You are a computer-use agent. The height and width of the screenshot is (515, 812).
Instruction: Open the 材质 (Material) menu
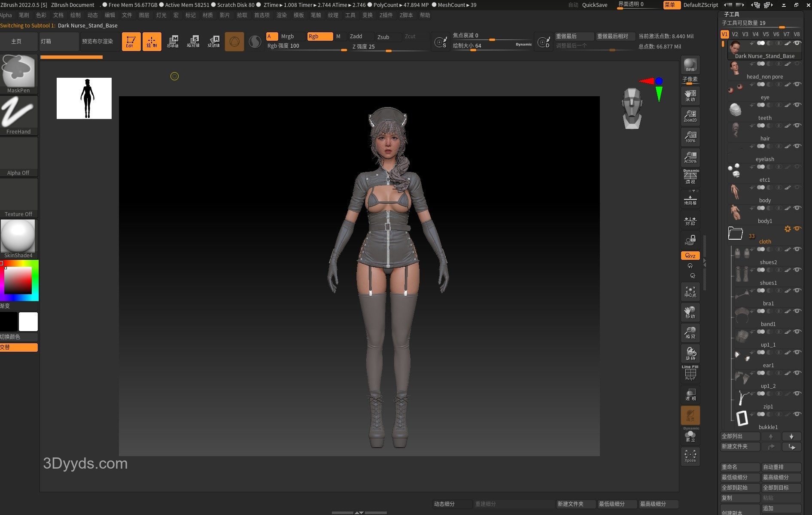[x=207, y=15]
